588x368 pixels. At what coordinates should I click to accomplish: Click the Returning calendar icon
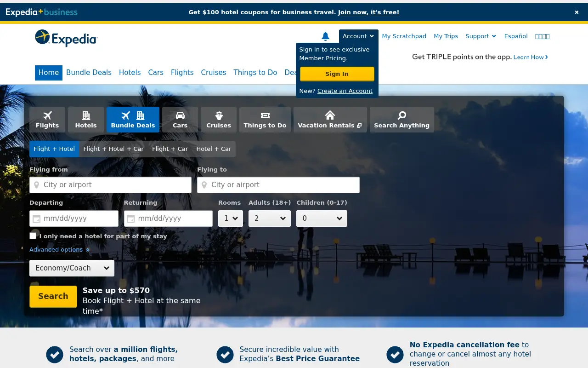click(131, 219)
